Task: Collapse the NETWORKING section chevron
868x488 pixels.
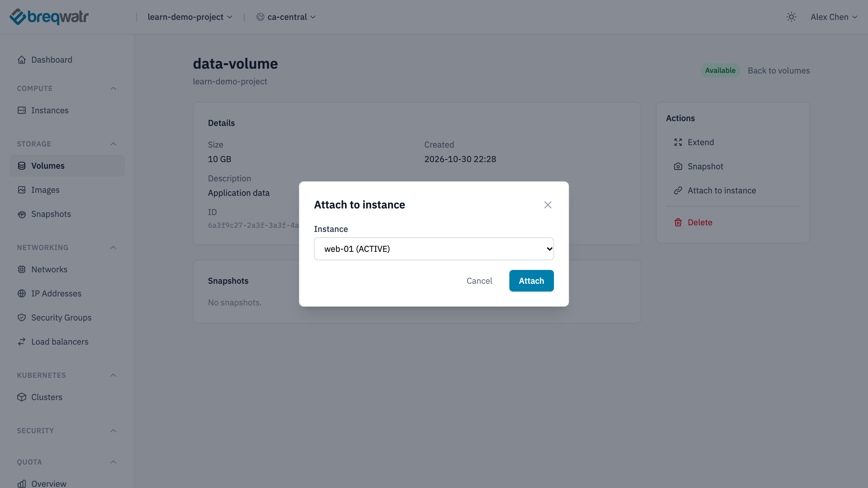Action: [113, 248]
